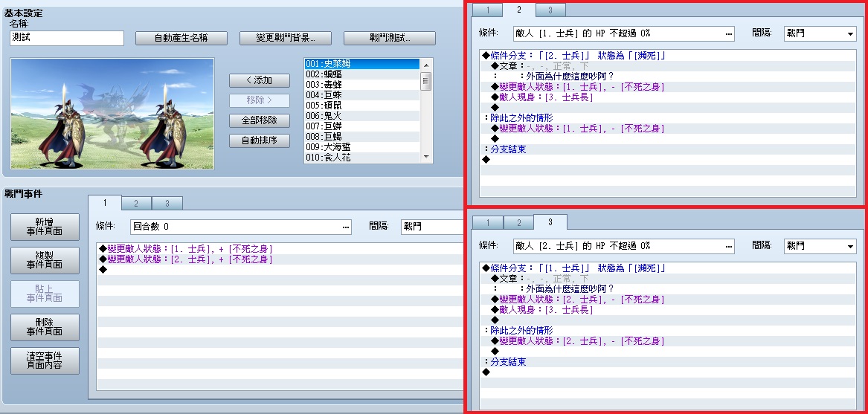Screen dimensions: 868x414
Task: Click 新增事件頁面 button
Action: pos(45,227)
